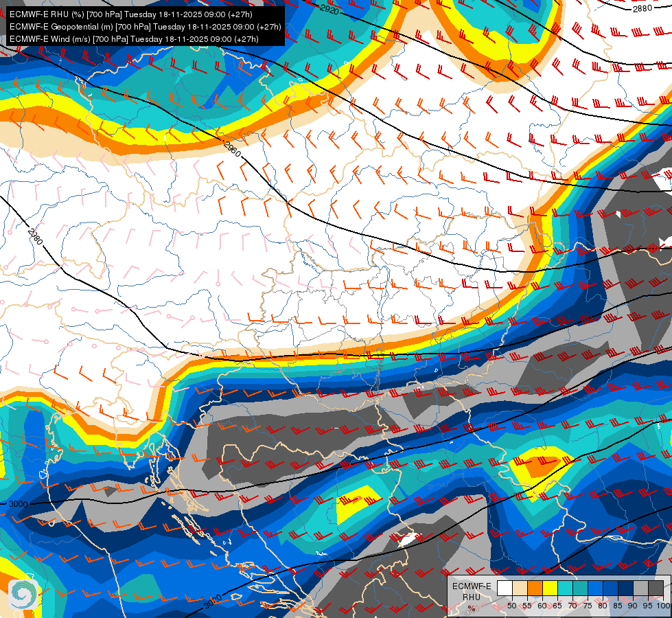Click the legend tick value 50
This screenshot has height=618, width=672.
coord(511,606)
